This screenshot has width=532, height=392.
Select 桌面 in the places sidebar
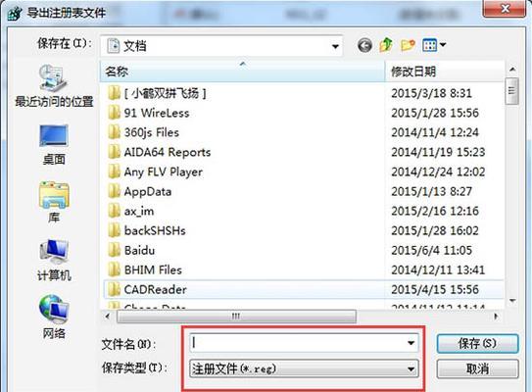coord(54,145)
